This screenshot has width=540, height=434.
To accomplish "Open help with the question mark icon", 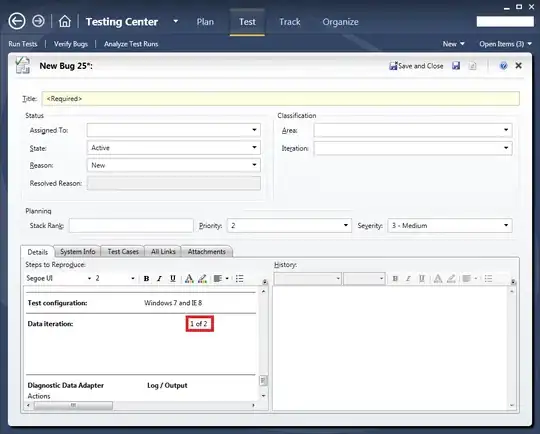I will coord(503,66).
